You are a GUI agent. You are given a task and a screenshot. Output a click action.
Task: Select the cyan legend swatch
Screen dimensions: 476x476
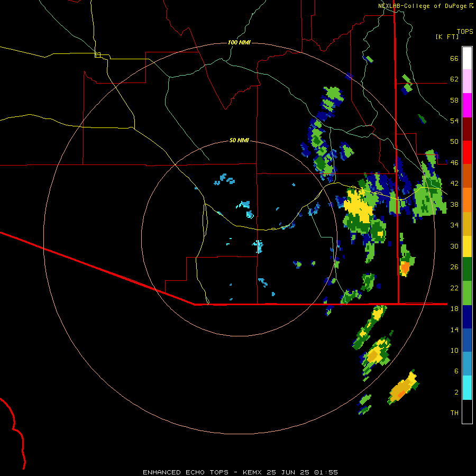pyautogui.click(x=467, y=388)
